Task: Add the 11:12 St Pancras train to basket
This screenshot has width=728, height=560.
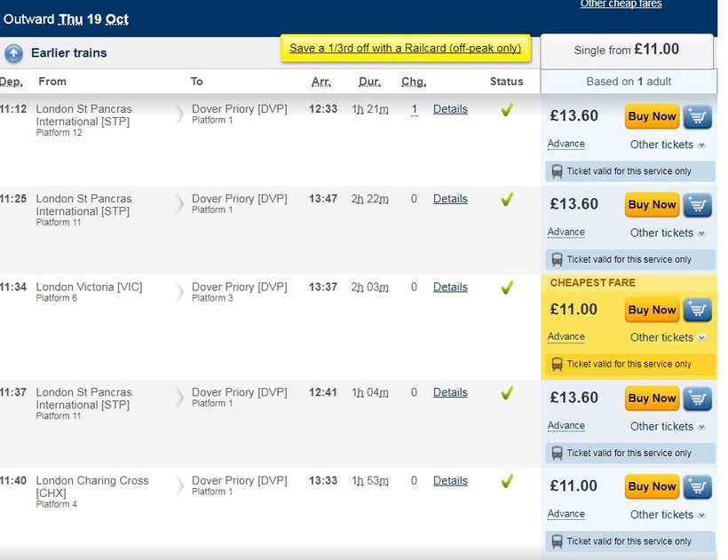Action: point(698,116)
